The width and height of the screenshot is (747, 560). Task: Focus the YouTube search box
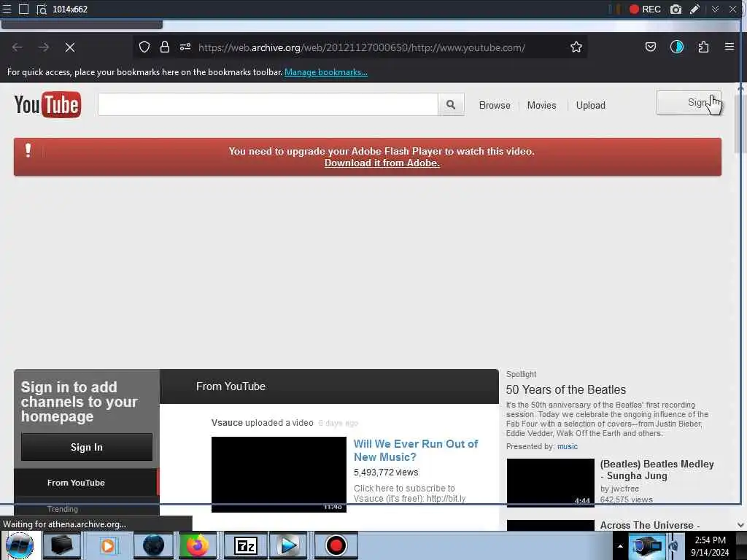tap(268, 104)
